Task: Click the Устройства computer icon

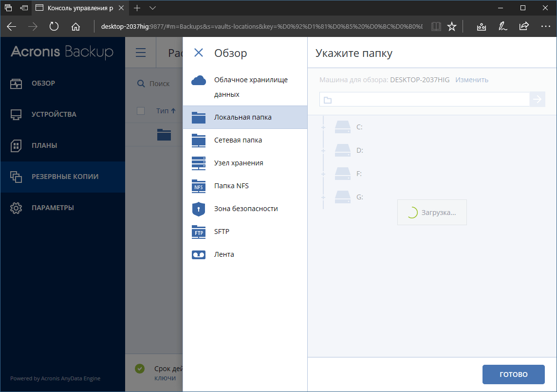Action: coord(16,115)
